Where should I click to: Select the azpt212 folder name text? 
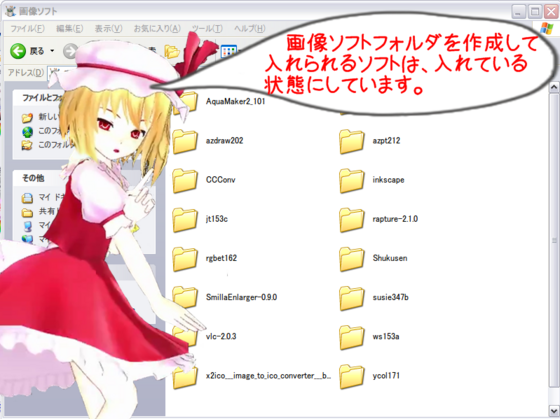click(386, 140)
